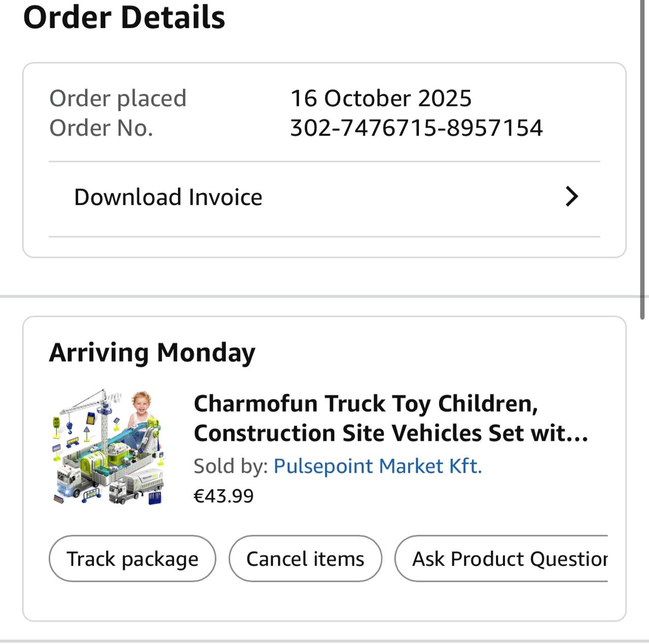Click the Order placed label
Image resolution: width=649 pixels, height=644 pixels.
118,98
